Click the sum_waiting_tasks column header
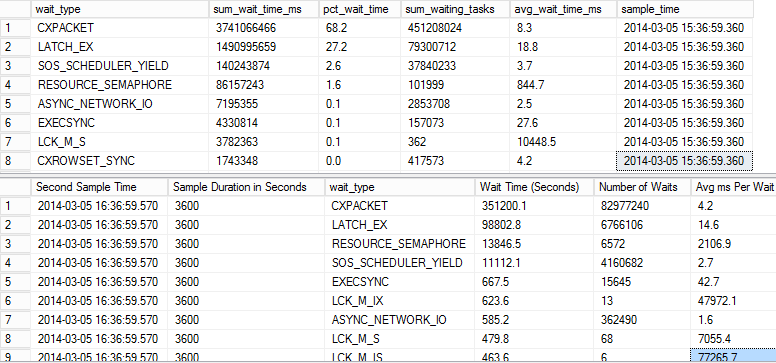The height and width of the screenshot is (363, 776). coord(455,9)
